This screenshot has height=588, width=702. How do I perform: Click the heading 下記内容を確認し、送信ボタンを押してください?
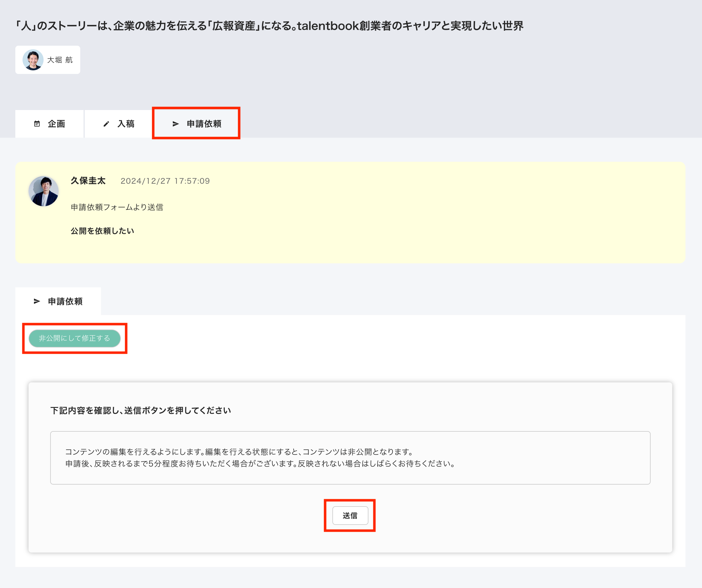pos(140,410)
